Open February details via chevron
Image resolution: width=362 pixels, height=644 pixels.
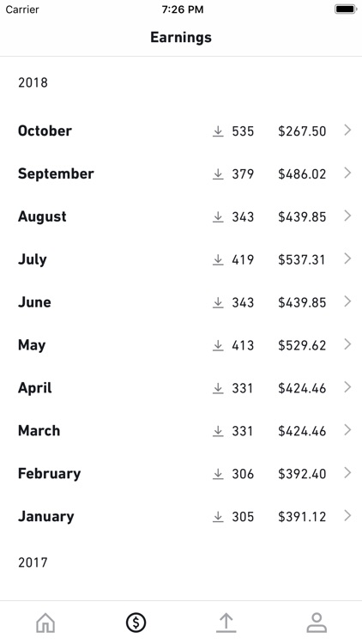click(x=347, y=473)
